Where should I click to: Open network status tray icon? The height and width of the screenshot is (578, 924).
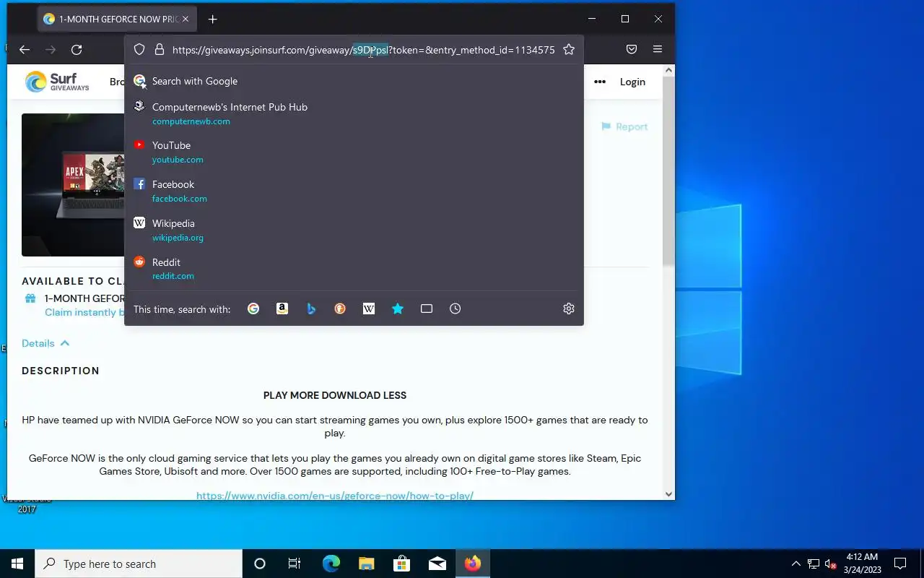814,564
